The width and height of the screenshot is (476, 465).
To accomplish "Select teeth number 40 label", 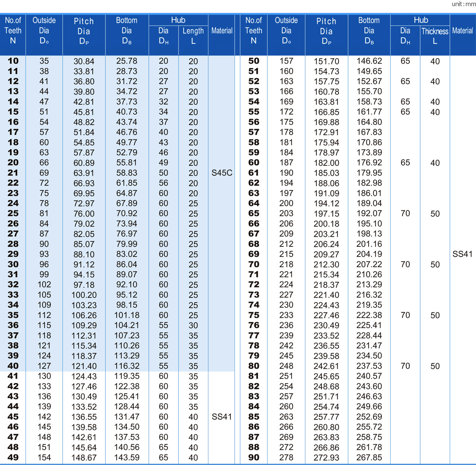I will tap(13, 366).
